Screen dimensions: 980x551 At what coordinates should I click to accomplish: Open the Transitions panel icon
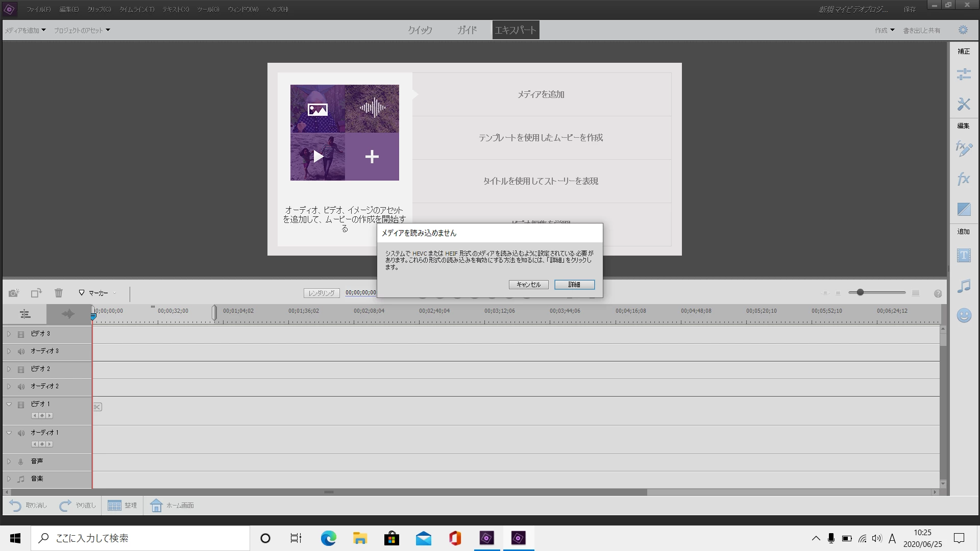(x=963, y=209)
